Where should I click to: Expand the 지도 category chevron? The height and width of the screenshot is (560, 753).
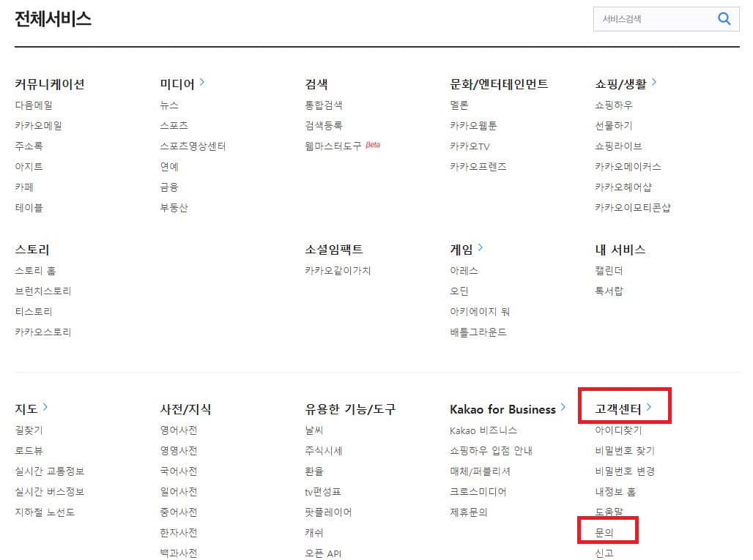(45, 408)
